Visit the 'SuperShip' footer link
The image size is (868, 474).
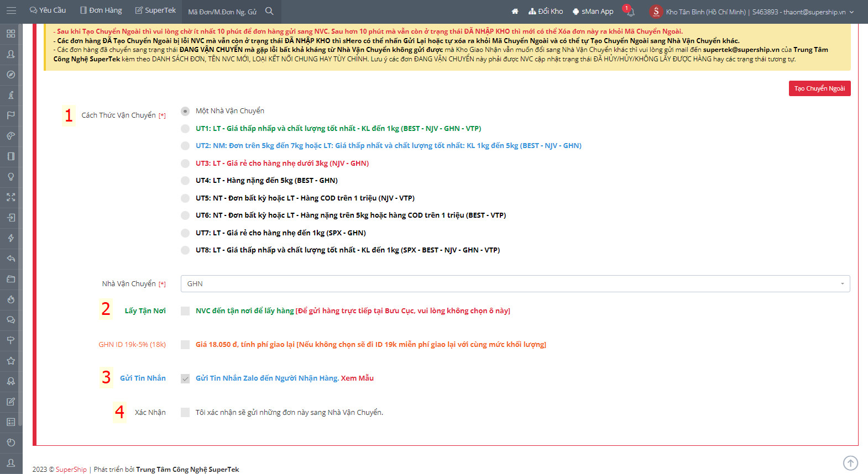[71, 470]
